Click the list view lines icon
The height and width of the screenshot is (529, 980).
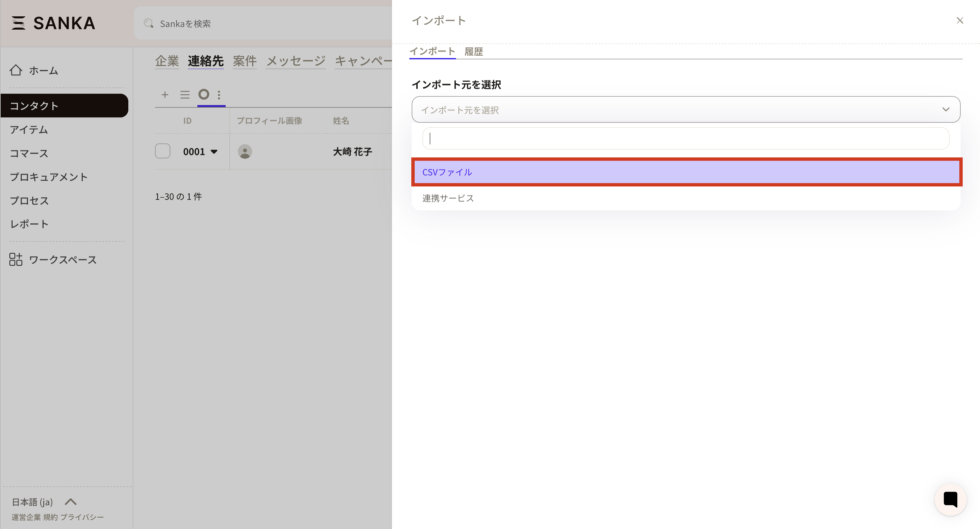[185, 94]
